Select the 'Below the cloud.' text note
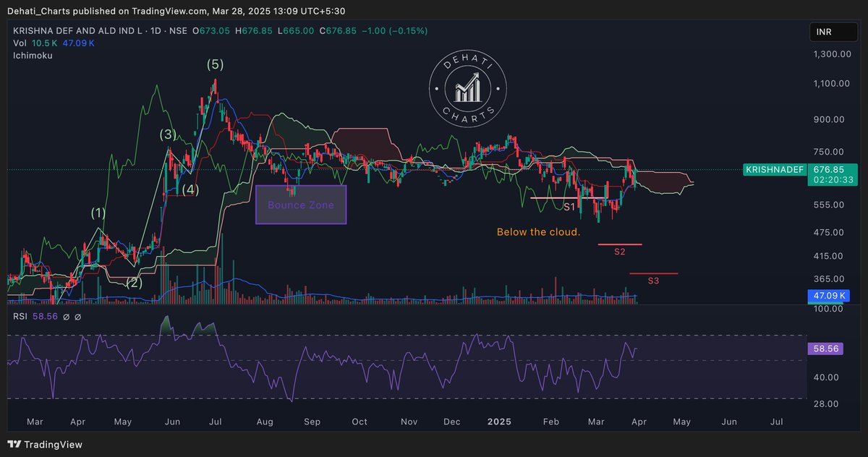The width and height of the screenshot is (868, 457). 538,233
